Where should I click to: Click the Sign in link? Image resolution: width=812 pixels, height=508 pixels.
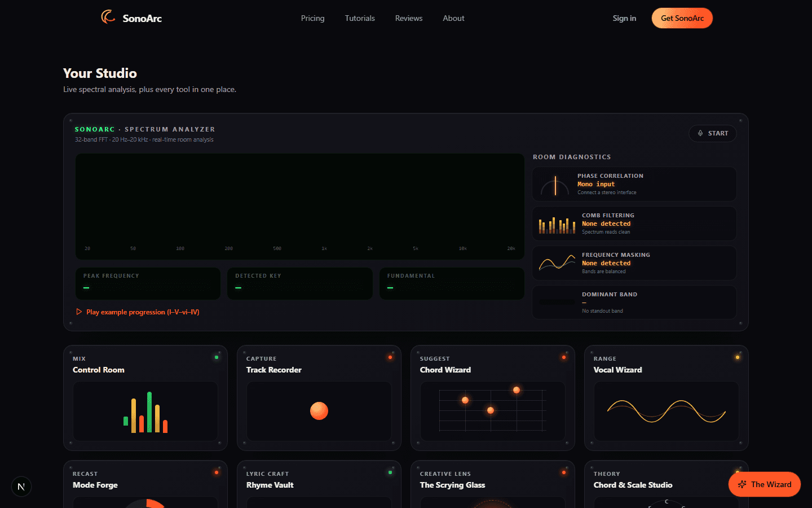coord(624,18)
